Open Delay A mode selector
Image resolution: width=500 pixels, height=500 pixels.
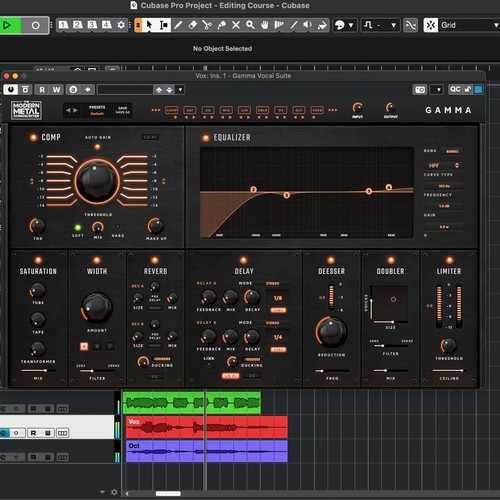(273, 283)
